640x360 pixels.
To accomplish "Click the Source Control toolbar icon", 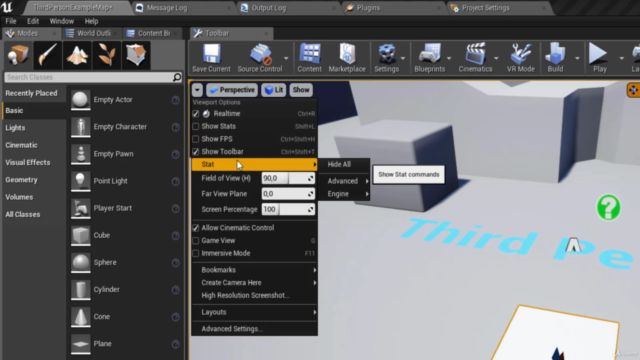I will point(260,54).
